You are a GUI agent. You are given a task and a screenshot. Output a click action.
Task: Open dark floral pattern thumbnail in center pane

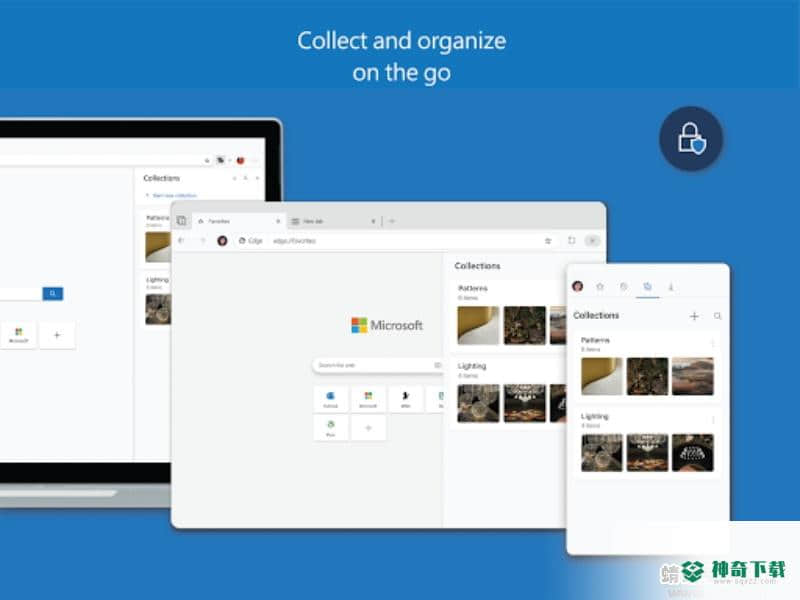(x=524, y=326)
